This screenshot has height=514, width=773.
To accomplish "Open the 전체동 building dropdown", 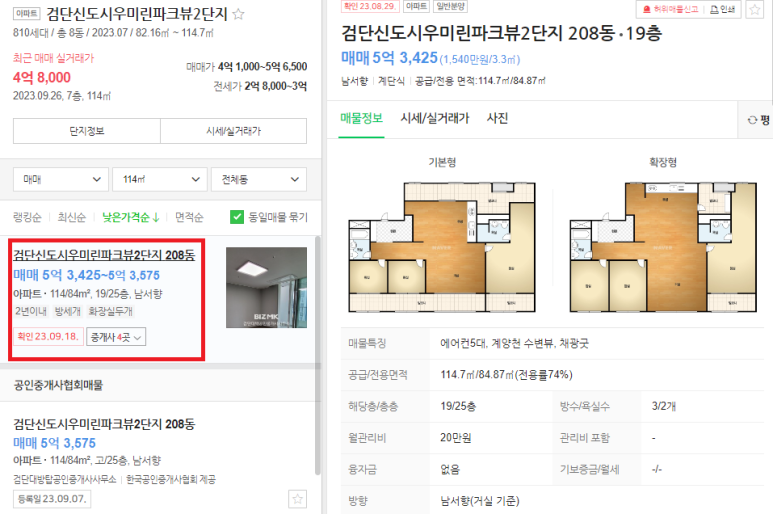I will point(259,179).
